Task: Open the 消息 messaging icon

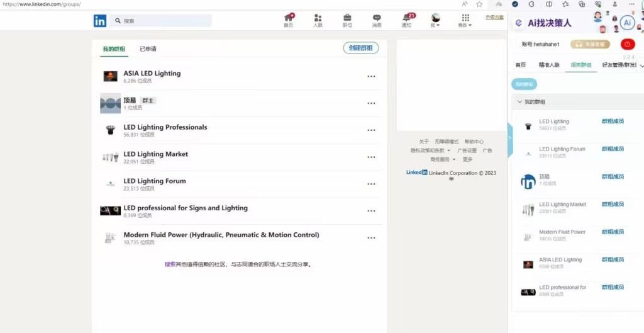Action: pyautogui.click(x=377, y=20)
